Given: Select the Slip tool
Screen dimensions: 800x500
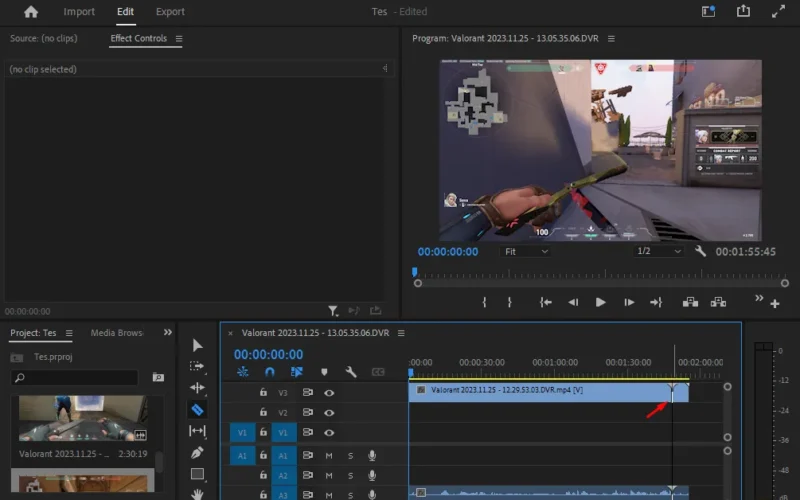Looking at the screenshot, I should (197, 431).
